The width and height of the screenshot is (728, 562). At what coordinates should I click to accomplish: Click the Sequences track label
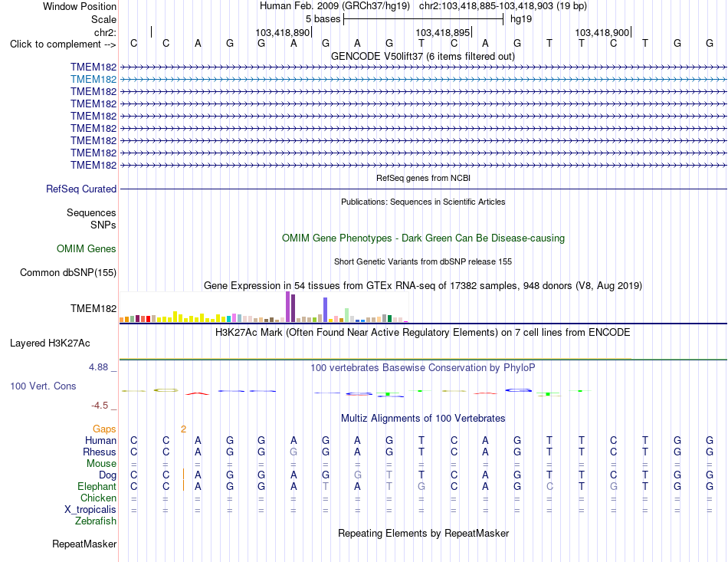[91, 212]
